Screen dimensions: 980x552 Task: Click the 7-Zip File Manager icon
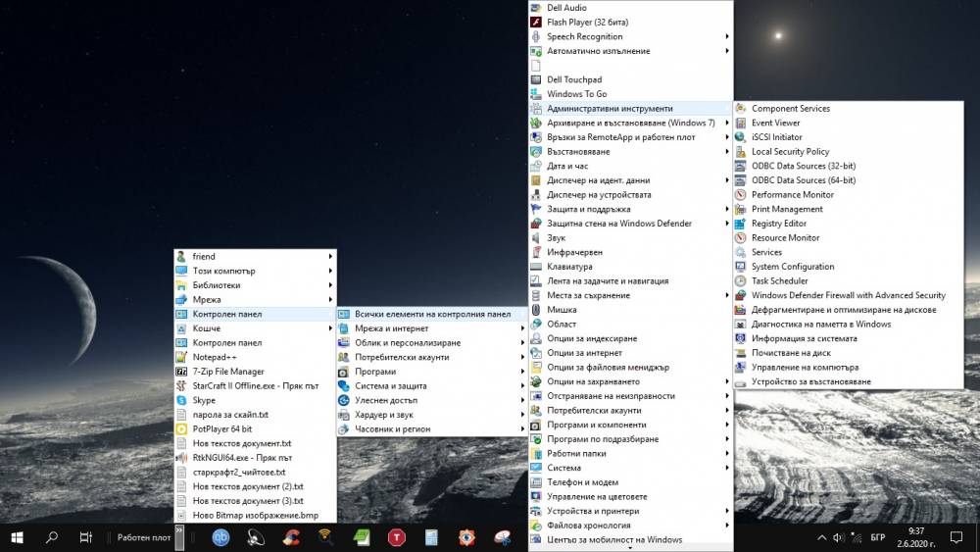pos(181,372)
